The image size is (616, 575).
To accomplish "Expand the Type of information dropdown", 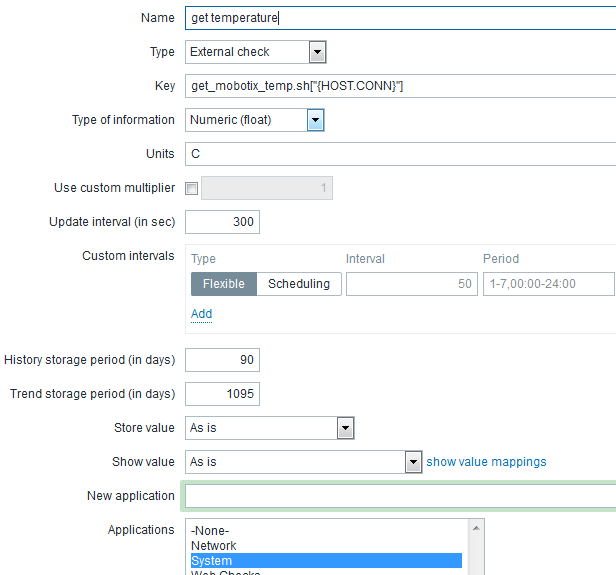I will click(256, 120).
